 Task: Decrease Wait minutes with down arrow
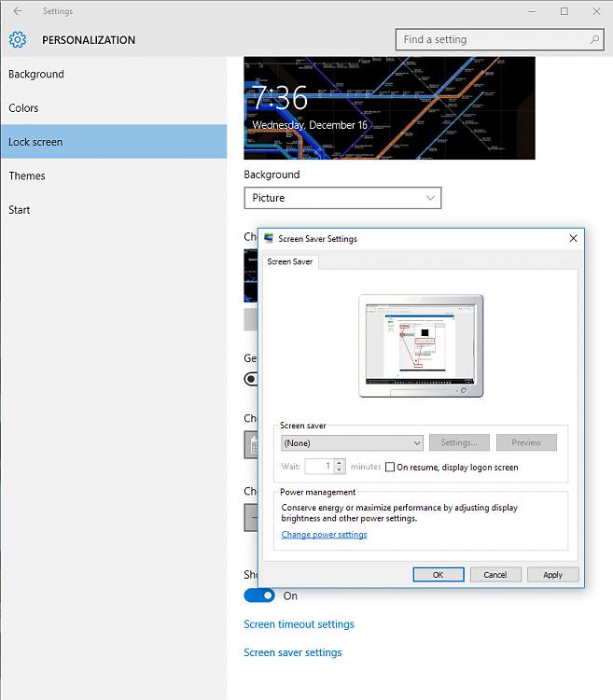tap(340, 470)
